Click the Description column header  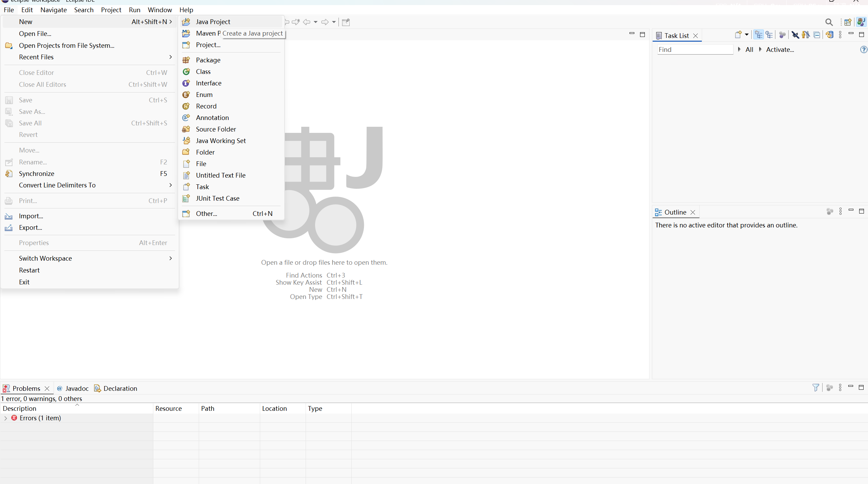pos(20,408)
